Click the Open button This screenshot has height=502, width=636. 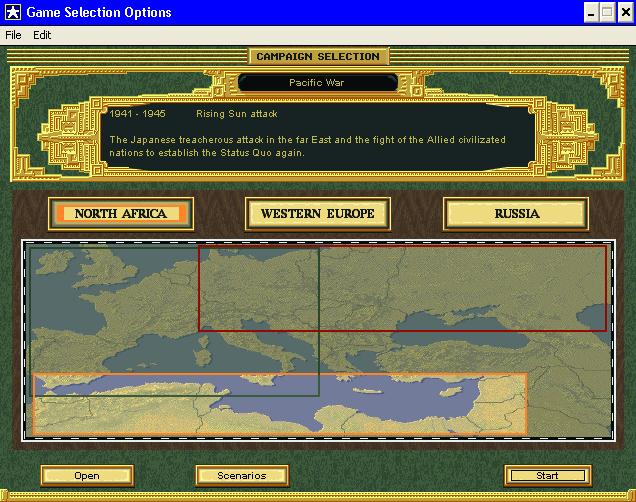click(87, 476)
